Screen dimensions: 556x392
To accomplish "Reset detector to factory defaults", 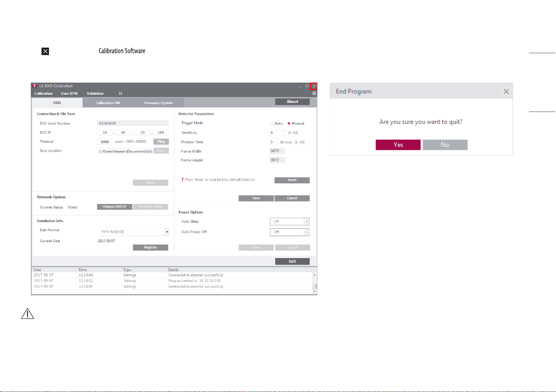I will click(292, 180).
